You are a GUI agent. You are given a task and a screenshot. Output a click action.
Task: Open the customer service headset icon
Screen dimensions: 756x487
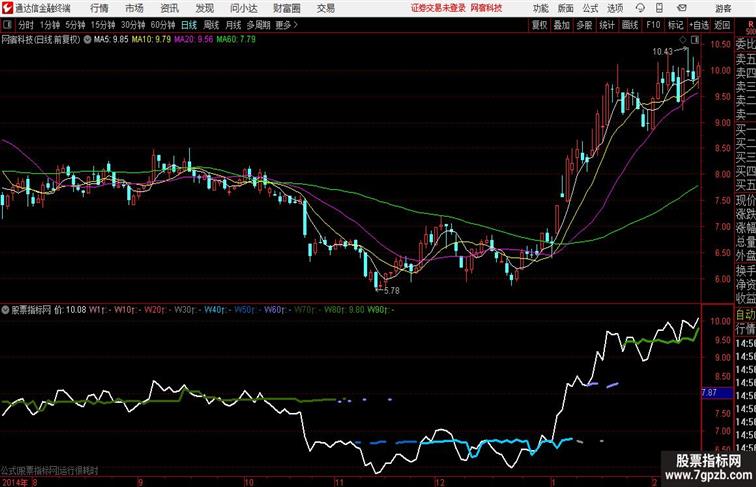click(640, 8)
